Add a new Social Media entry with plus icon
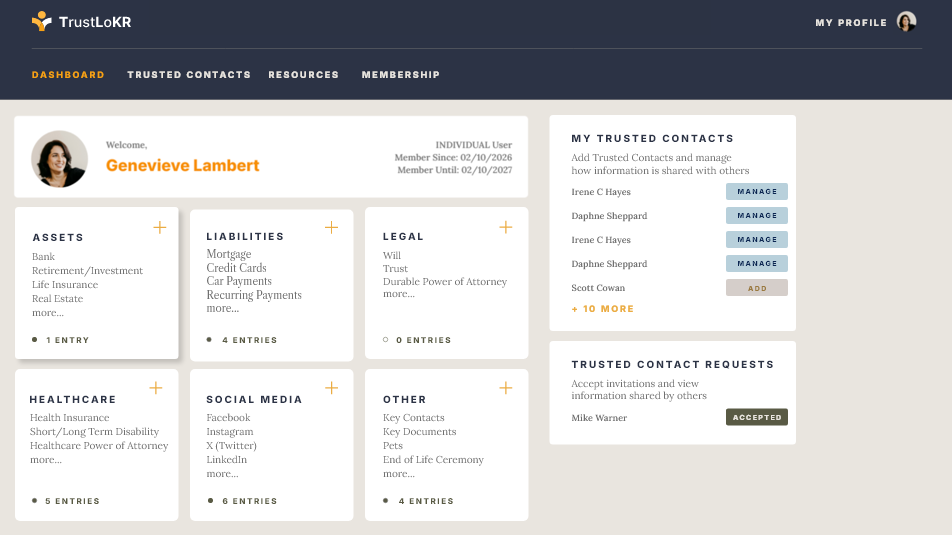This screenshot has height=535, width=952. (332, 388)
